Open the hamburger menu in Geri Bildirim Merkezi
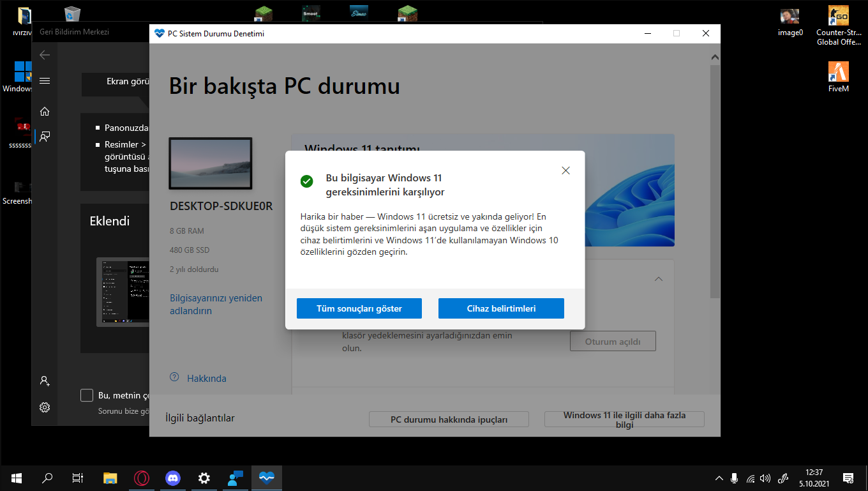The width and height of the screenshot is (868, 491). tap(45, 81)
